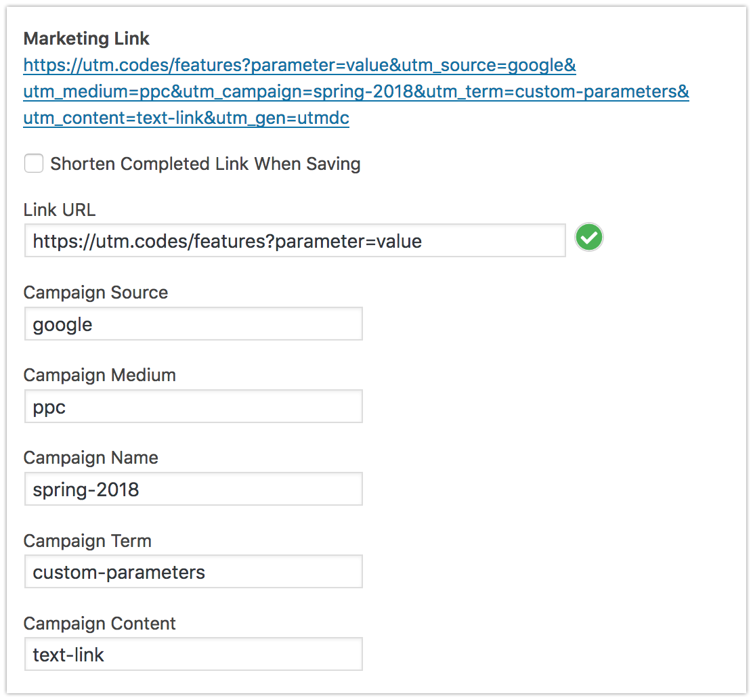Click the Campaign Name label text
This screenshot has height=700, width=753.
91,458
